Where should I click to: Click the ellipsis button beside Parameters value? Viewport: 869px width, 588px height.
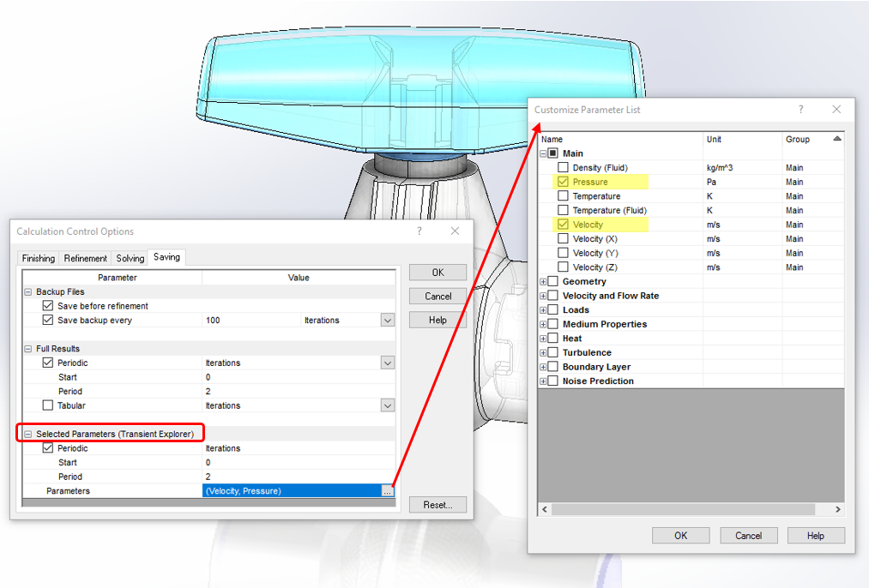point(388,491)
